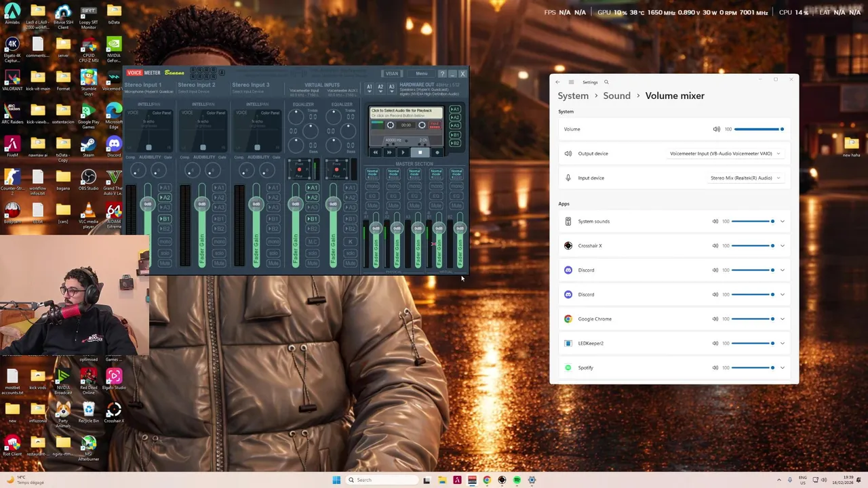Open the VBAN settings in Voicemeeter
The image size is (868, 488).
pos(392,73)
